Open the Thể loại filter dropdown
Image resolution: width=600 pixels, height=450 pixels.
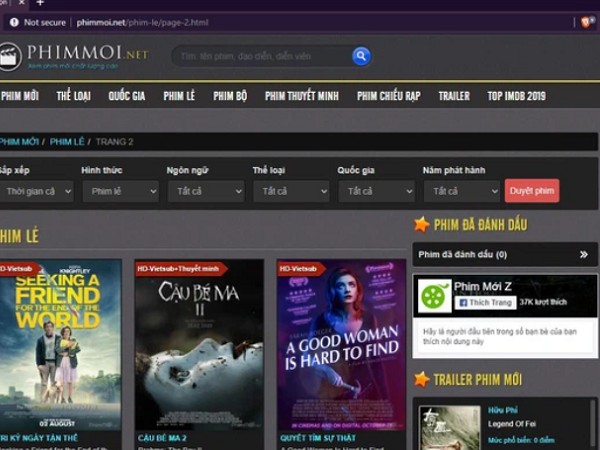[x=291, y=191]
